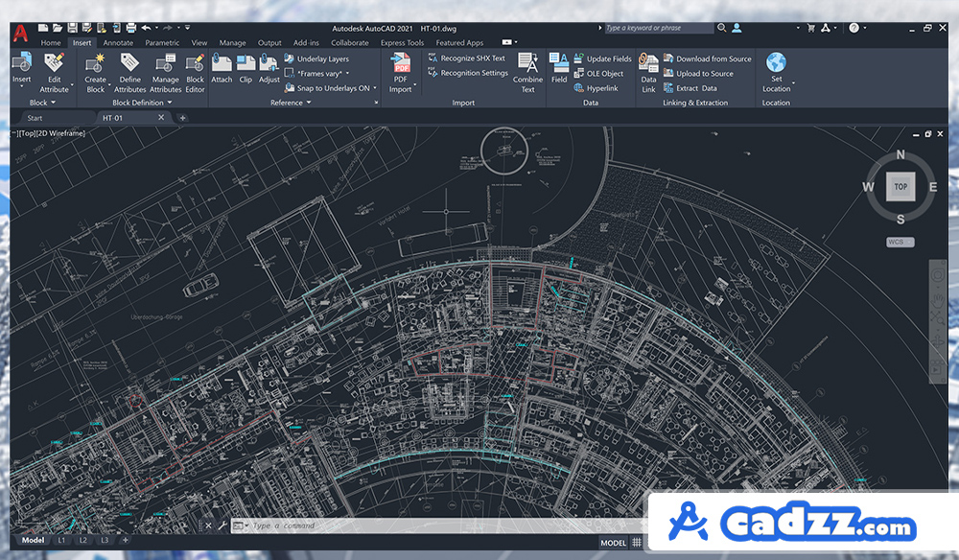
Task: Click Upload to Source
Action: pos(698,74)
